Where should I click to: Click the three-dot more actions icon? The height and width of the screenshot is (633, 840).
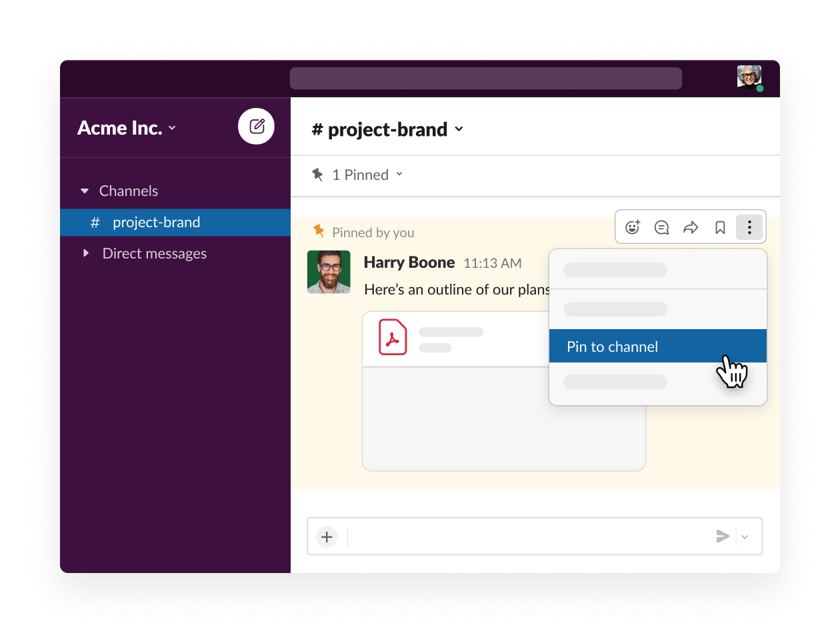coord(749,228)
